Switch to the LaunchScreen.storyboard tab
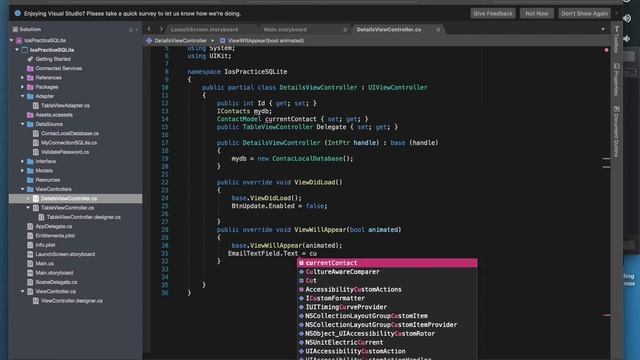 click(x=204, y=29)
